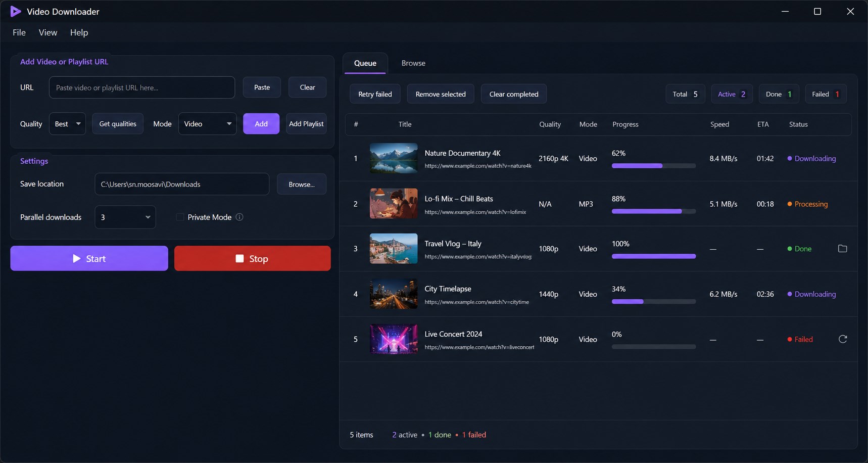The width and height of the screenshot is (868, 463).
Task: Select the Live Concert 2024 thumbnail
Action: pos(394,339)
